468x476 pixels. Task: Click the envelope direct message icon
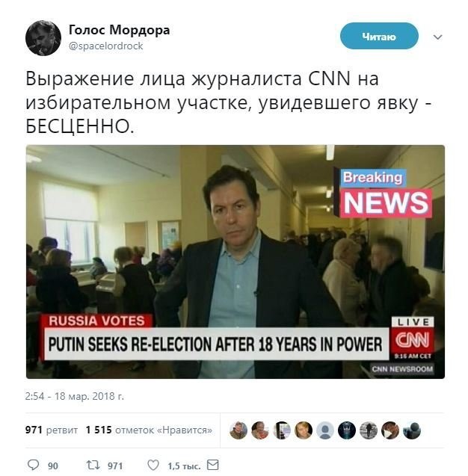pos(212,465)
